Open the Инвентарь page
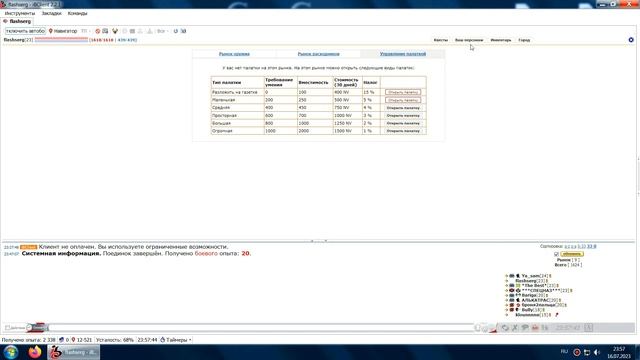 [500, 40]
